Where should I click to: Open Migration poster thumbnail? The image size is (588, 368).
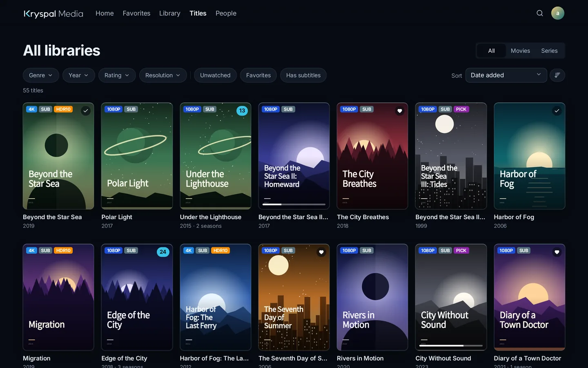(x=58, y=297)
